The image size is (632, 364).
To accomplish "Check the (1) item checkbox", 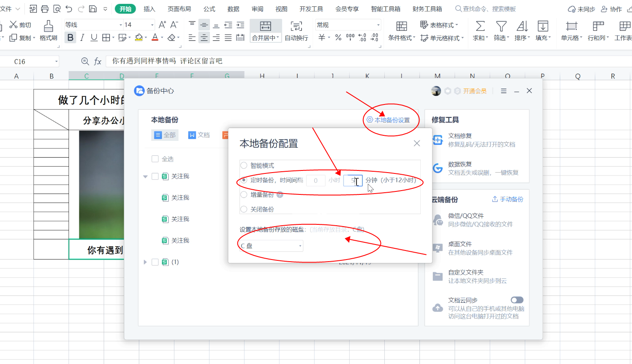I will 155,262.
